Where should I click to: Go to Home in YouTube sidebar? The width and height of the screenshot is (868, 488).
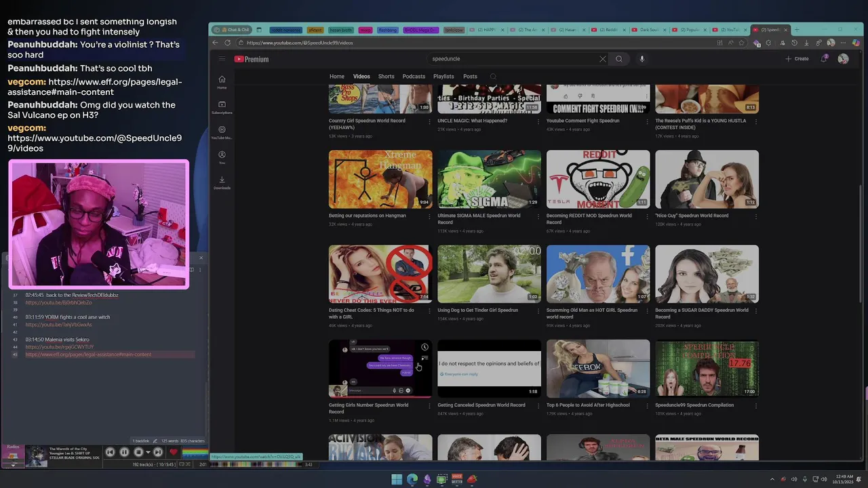pyautogui.click(x=222, y=82)
